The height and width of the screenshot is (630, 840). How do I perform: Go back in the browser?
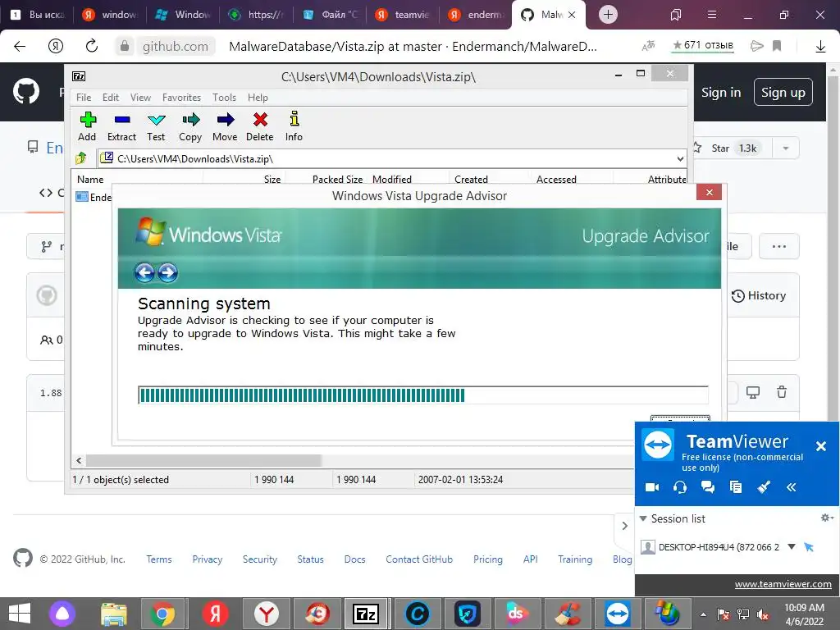coord(20,46)
